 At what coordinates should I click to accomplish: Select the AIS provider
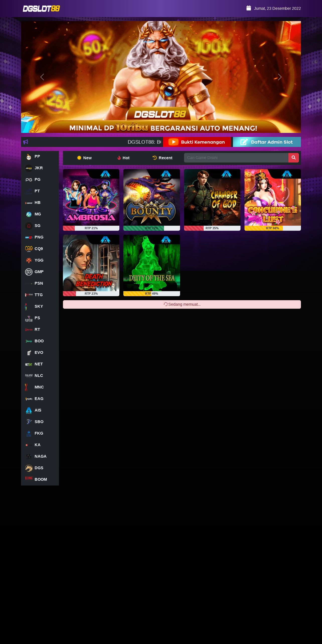pos(40,411)
